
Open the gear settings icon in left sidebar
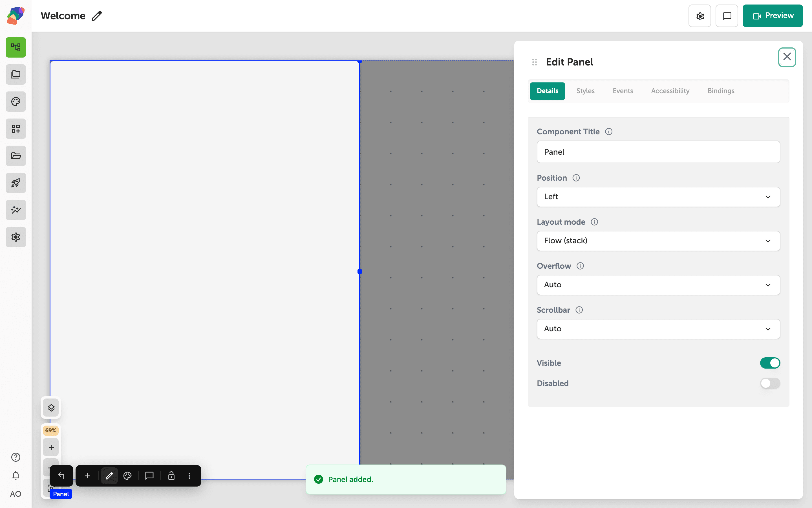[x=16, y=237]
